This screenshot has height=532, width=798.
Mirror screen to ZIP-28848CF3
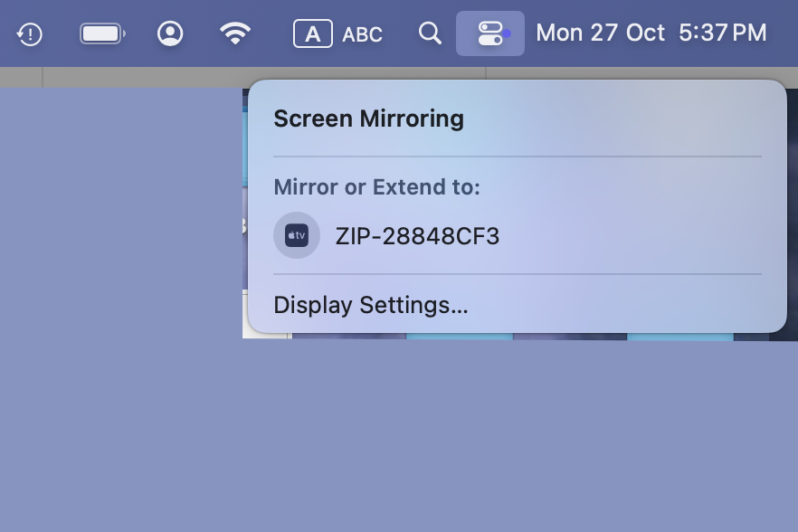coord(417,236)
